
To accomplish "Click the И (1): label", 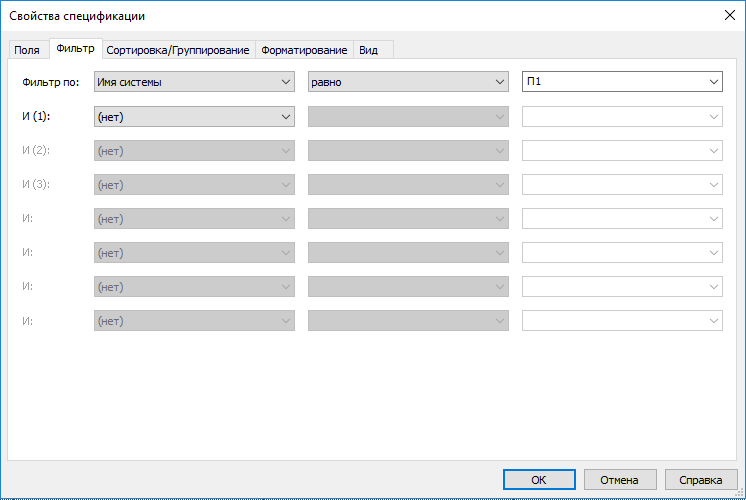I will (36, 117).
